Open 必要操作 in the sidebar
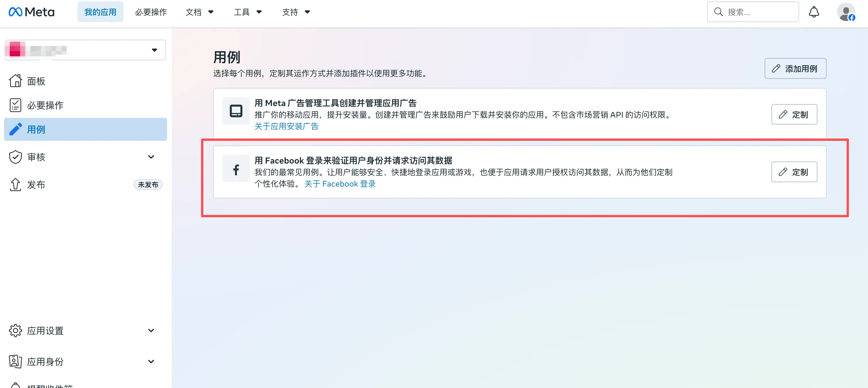Screen dimensions: 868x388 point(86,105)
